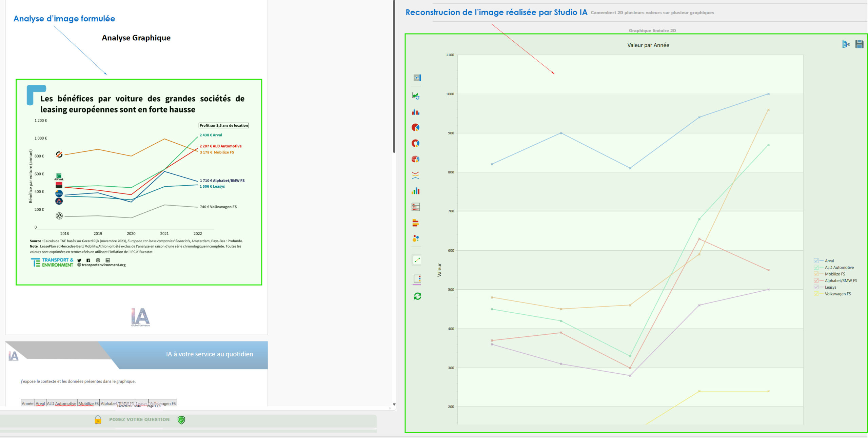Uncheck the Arval series checkbox

click(816, 261)
